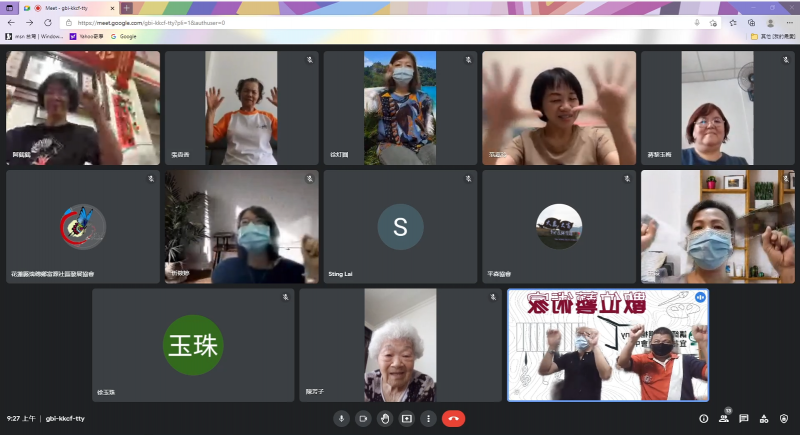Go back in browser history
Viewport: 800px width, 435px height.
click(11, 23)
